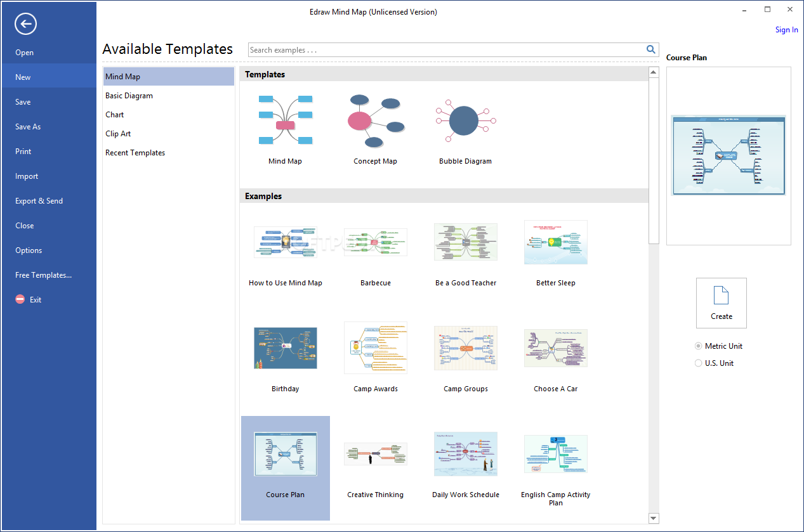Pick the Choose A Car example
The width and height of the screenshot is (804, 532).
tap(556, 348)
